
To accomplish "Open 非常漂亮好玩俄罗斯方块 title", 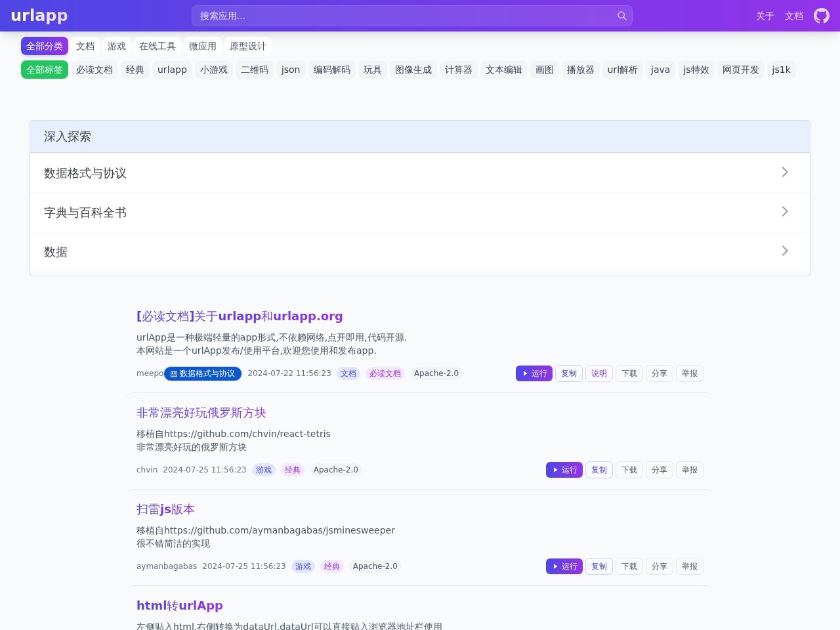I will pos(201,413).
